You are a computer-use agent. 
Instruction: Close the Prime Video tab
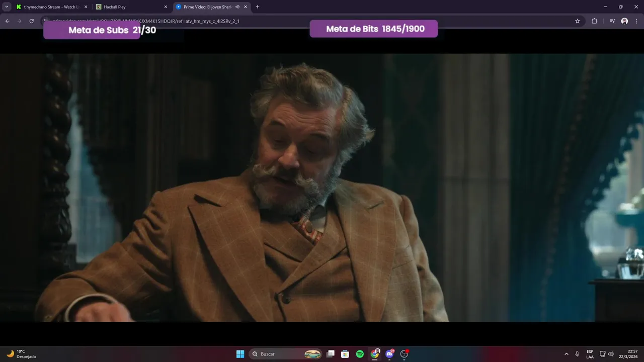(246, 7)
